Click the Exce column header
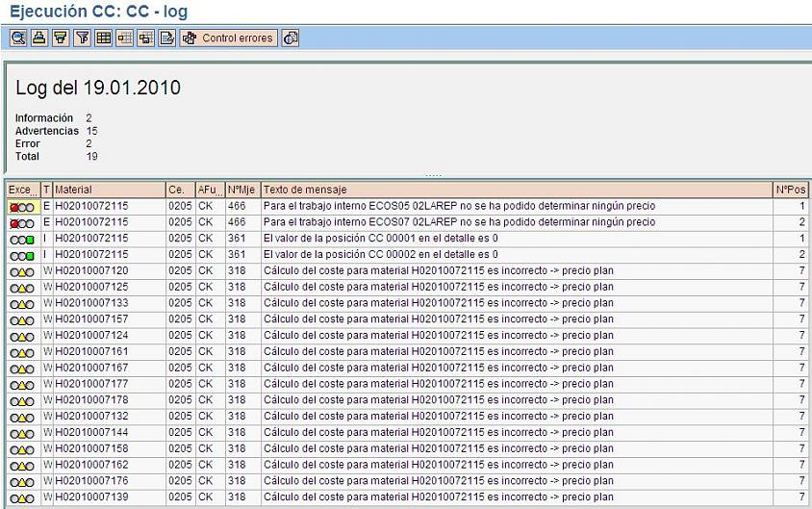The height and width of the screenshot is (509, 812). click(22, 190)
